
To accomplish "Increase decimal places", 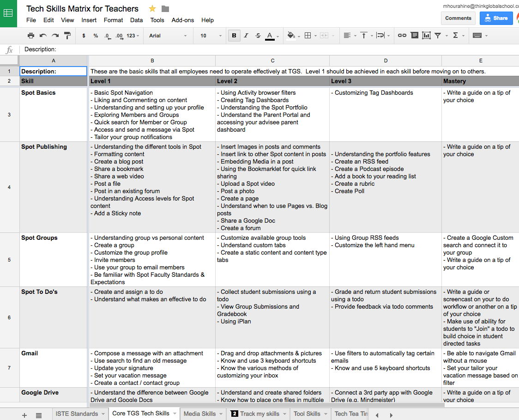I will (119, 36).
